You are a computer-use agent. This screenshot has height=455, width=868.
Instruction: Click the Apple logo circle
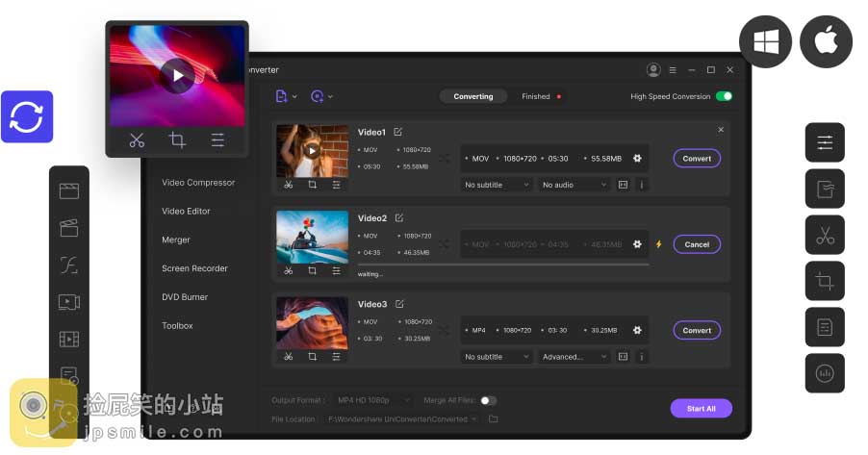pos(826,41)
